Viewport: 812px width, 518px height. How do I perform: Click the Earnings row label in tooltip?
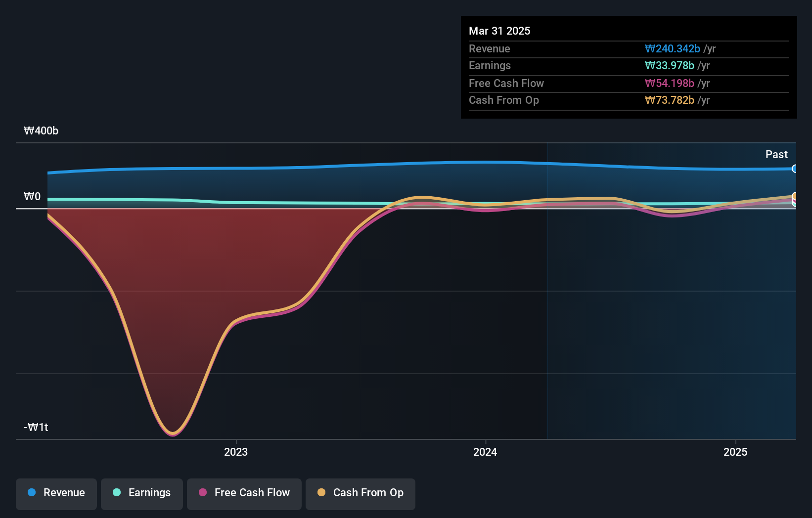490,65
